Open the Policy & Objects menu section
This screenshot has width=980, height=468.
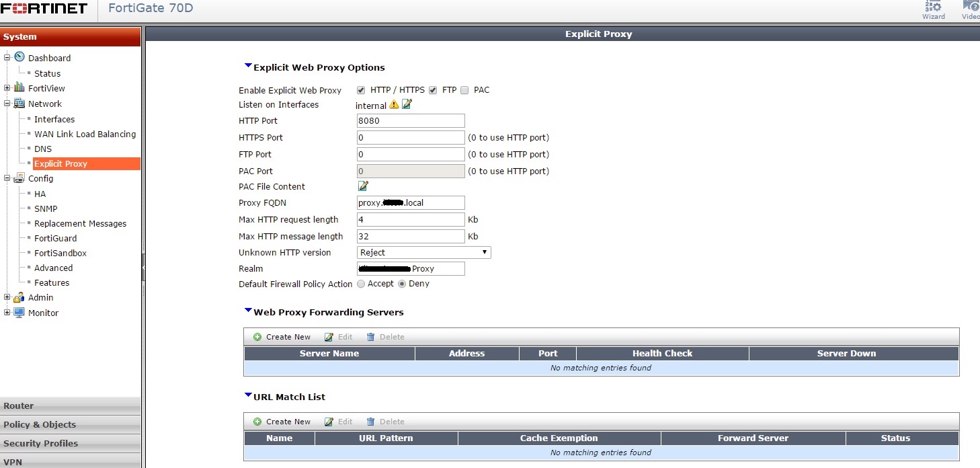(x=71, y=424)
